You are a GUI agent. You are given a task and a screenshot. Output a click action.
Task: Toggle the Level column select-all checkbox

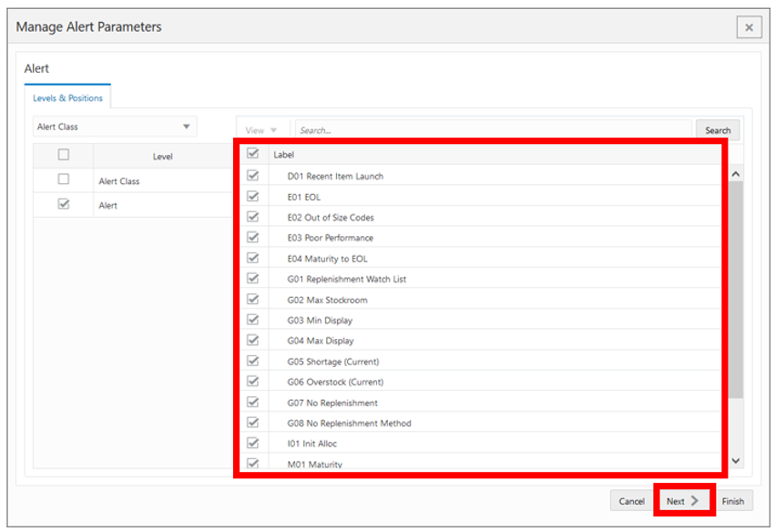(62, 156)
